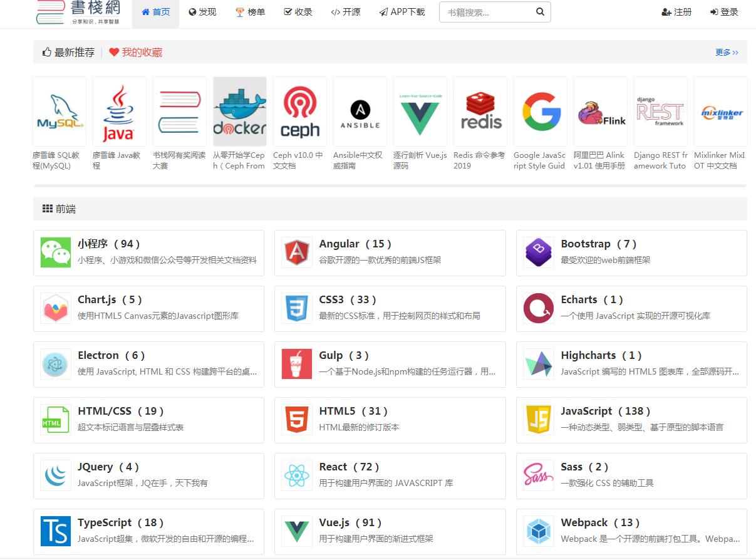Switch to the 发现 navigation tab

[x=202, y=12]
